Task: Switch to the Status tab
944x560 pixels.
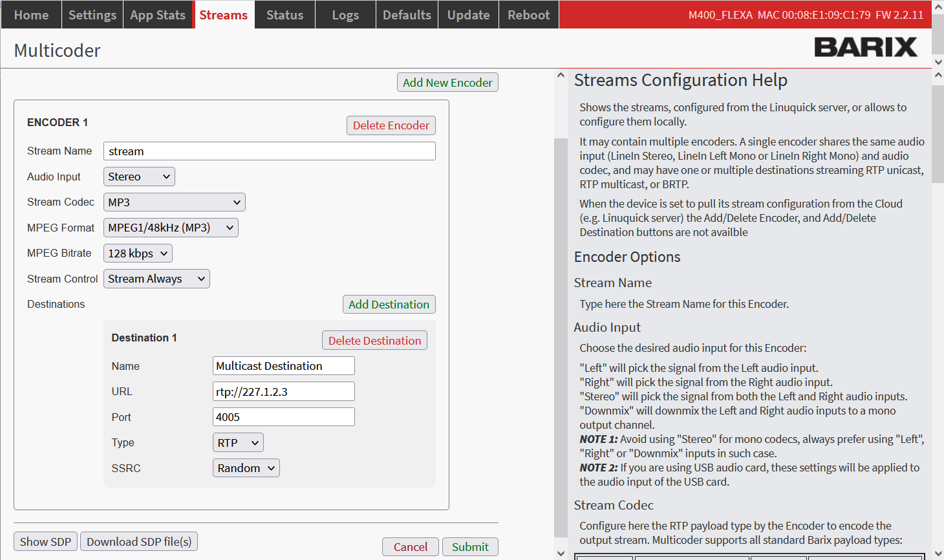Action: (x=284, y=15)
